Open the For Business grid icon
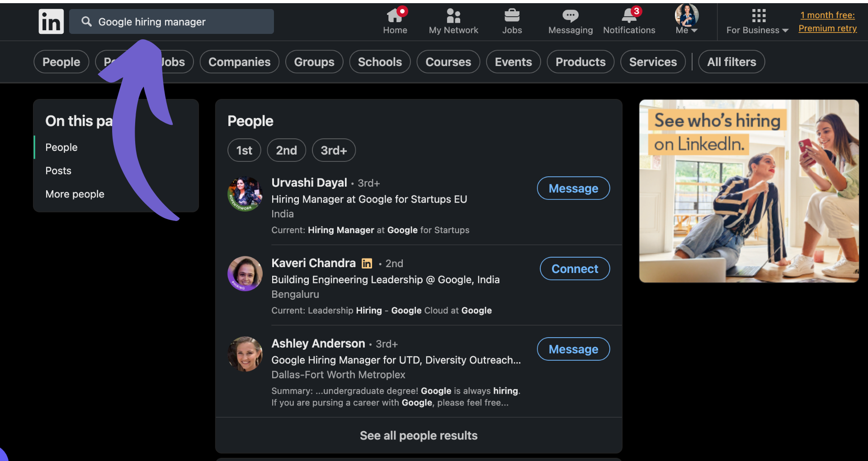This screenshot has height=461, width=868. (x=758, y=15)
